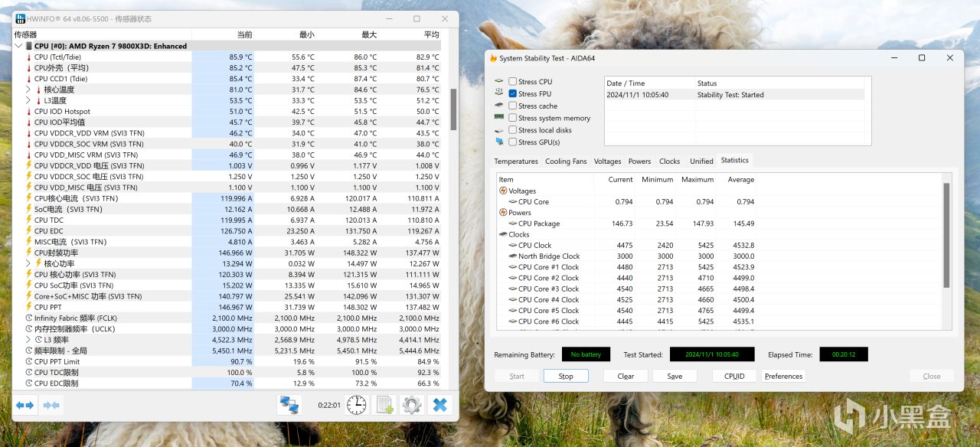Screen dimensions: 980x447
Task: Open HWiNFO sensor settings gear icon
Action: [x=412, y=405]
